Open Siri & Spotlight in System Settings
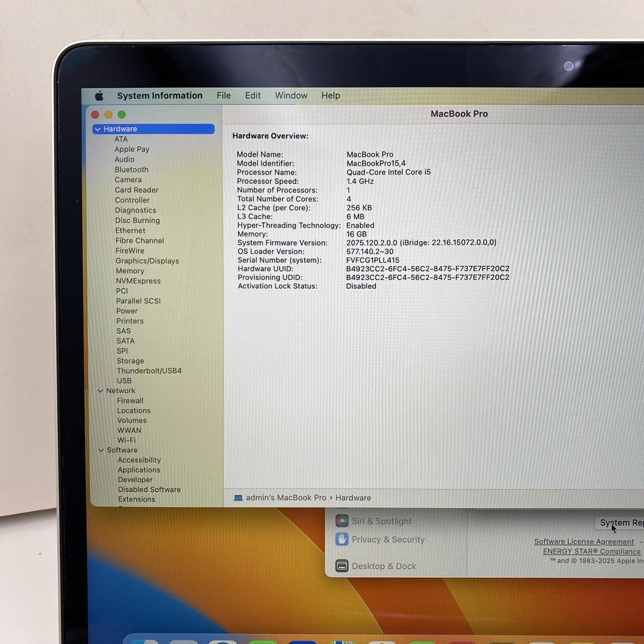The height and width of the screenshot is (644, 644). coord(373,521)
